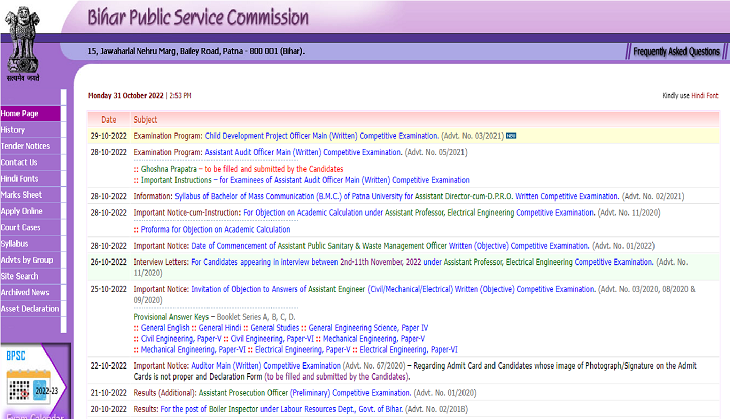Open Frequently Asked Questions

point(676,51)
